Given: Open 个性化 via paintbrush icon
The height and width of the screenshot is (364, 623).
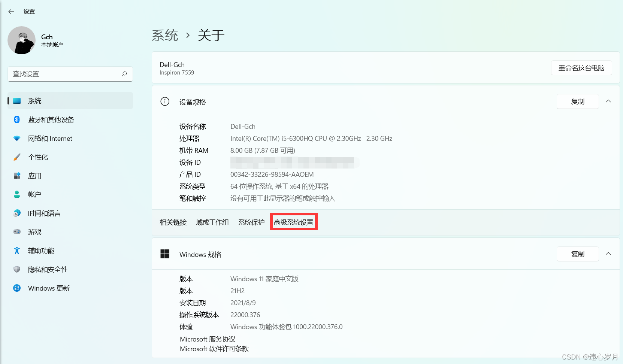Looking at the screenshot, I should click(17, 157).
